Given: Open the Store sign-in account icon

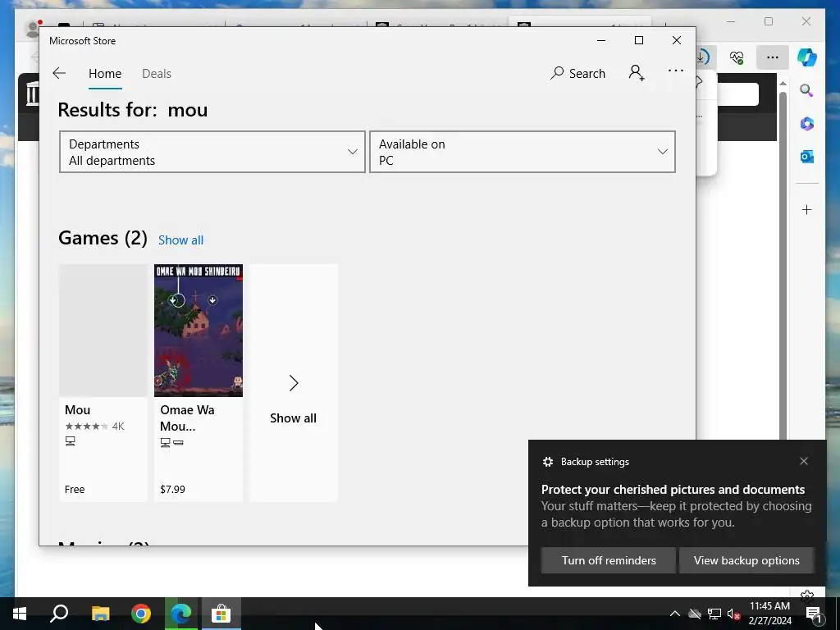Looking at the screenshot, I should coord(637,73).
